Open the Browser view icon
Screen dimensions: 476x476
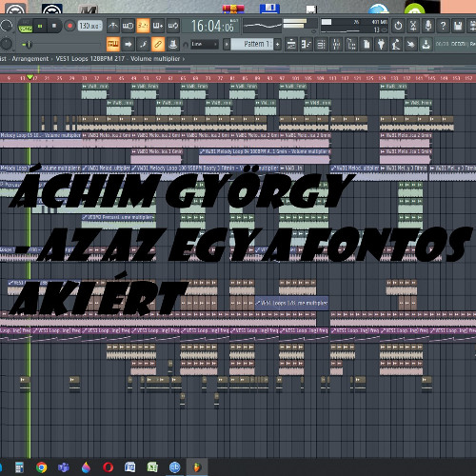pos(351,45)
